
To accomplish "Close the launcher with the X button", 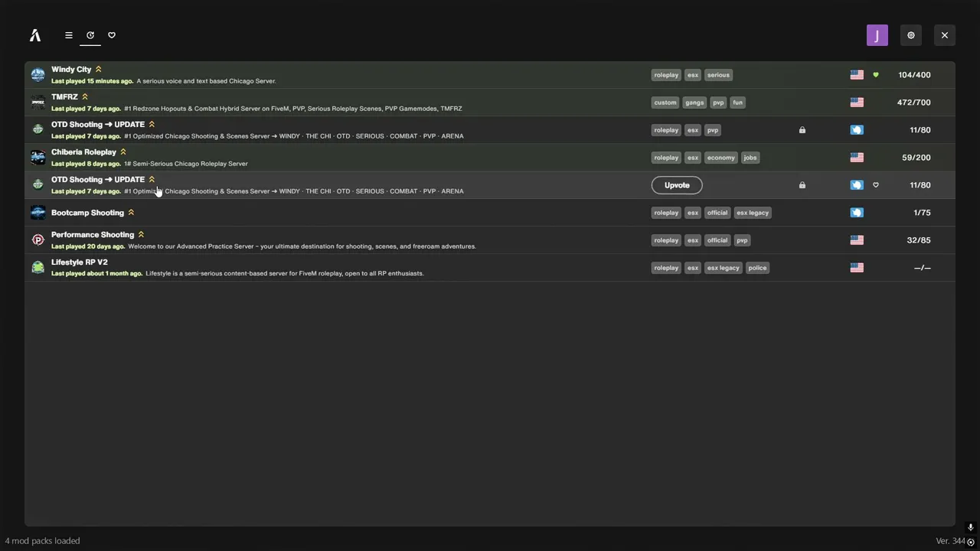I will [945, 35].
